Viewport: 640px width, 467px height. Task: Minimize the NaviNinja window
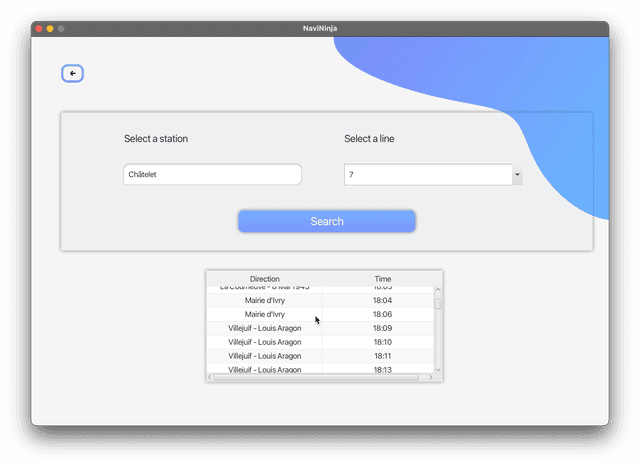[50, 29]
